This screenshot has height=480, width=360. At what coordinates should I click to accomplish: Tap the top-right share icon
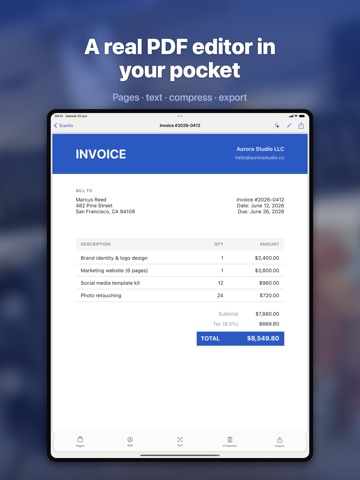pyautogui.click(x=301, y=125)
